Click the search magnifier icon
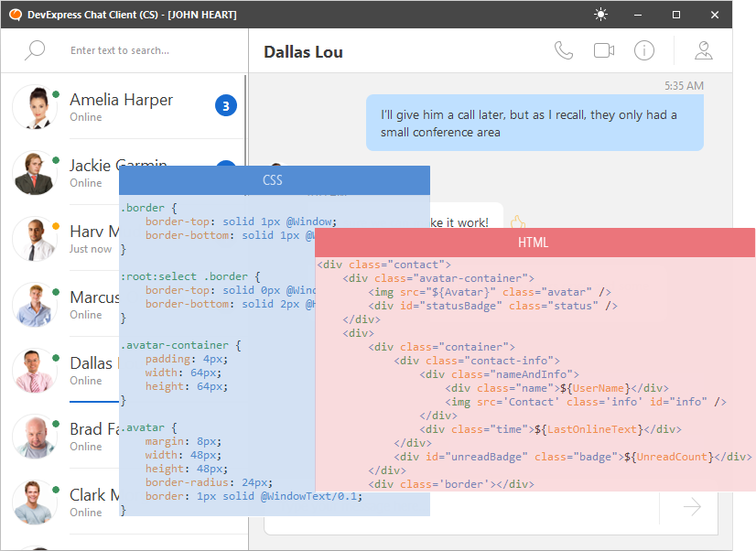The height and width of the screenshot is (551, 756). pos(34,50)
